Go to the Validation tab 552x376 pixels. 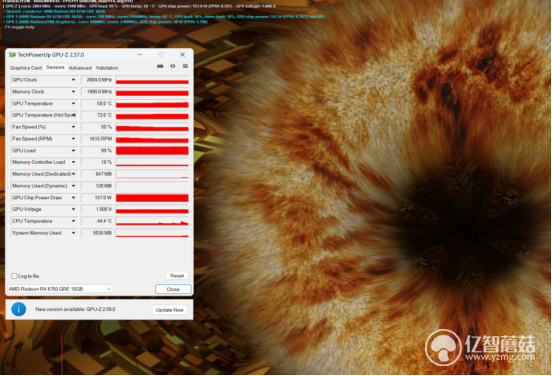coord(107,68)
